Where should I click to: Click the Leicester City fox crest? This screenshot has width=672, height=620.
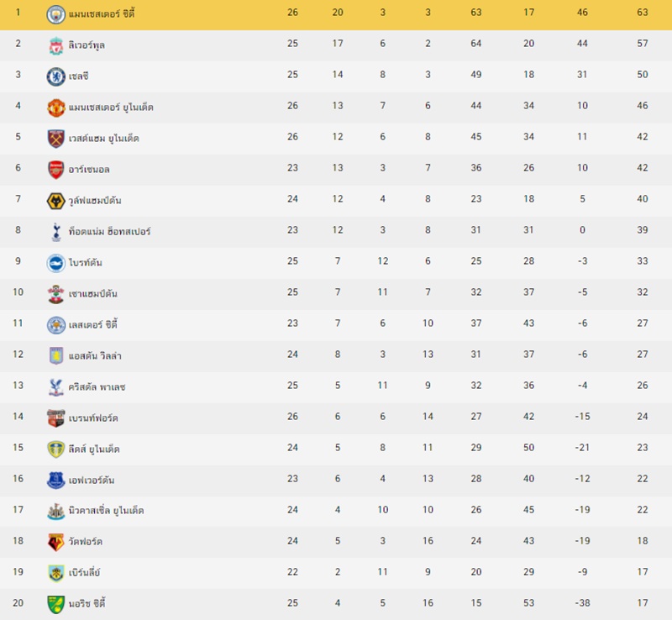(55, 325)
